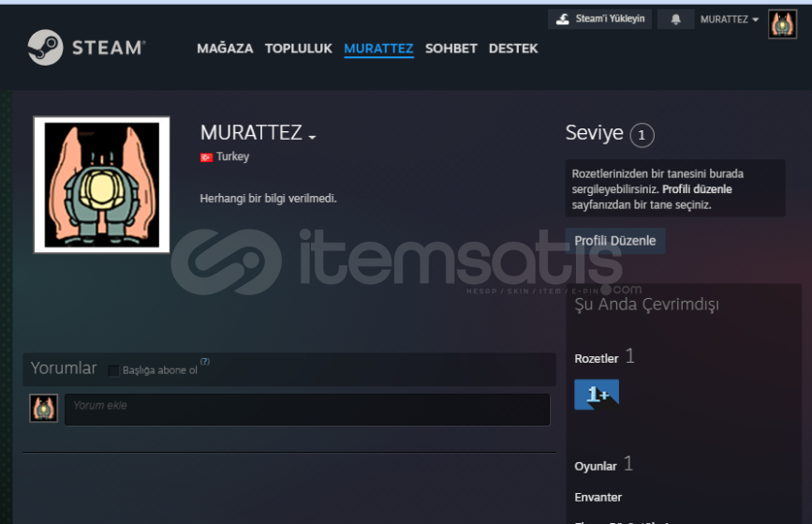Click the small avatar in the top-right corner
The height and width of the screenshot is (524, 812).
[x=782, y=23]
